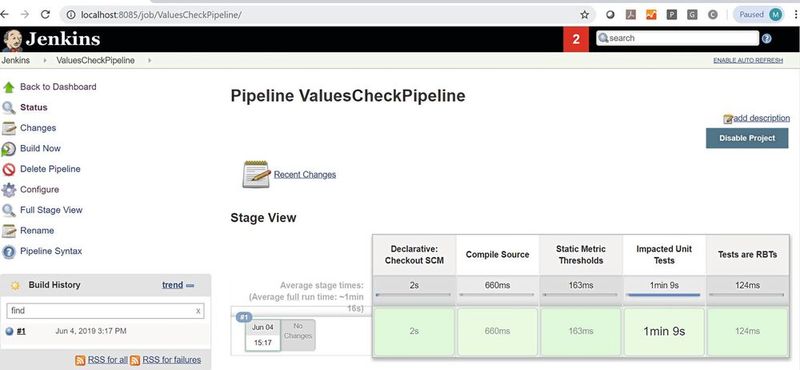Click the Tests are RBTs 124ms stage cell

pos(747,331)
